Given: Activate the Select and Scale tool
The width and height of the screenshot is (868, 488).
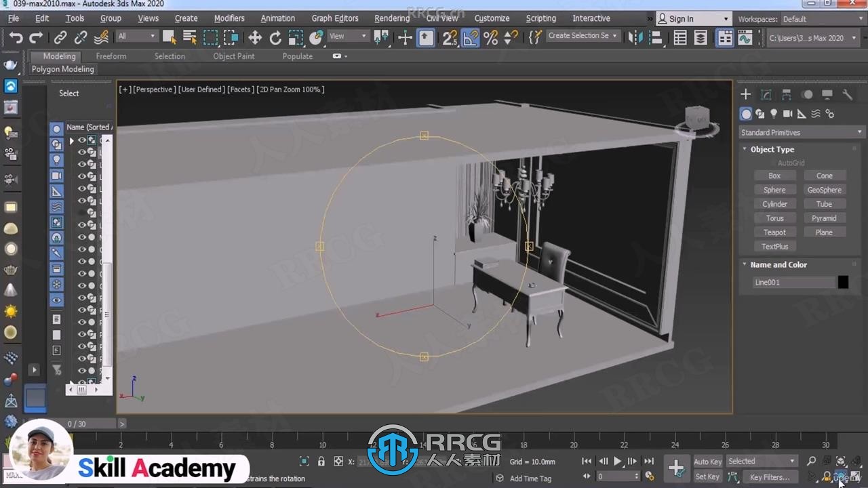Looking at the screenshot, I should point(296,38).
